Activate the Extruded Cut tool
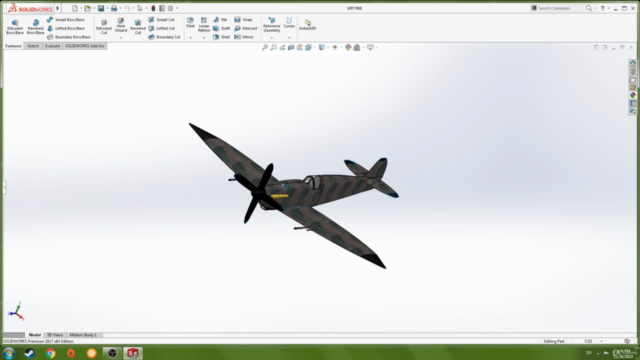This screenshot has width=640, height=360. point(104,27)
